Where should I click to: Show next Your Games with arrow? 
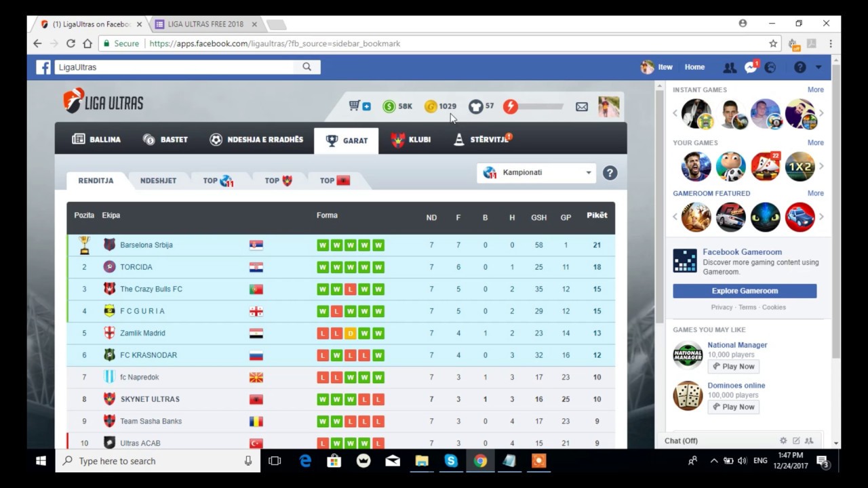pyautogui.click(x=821, y=166)
